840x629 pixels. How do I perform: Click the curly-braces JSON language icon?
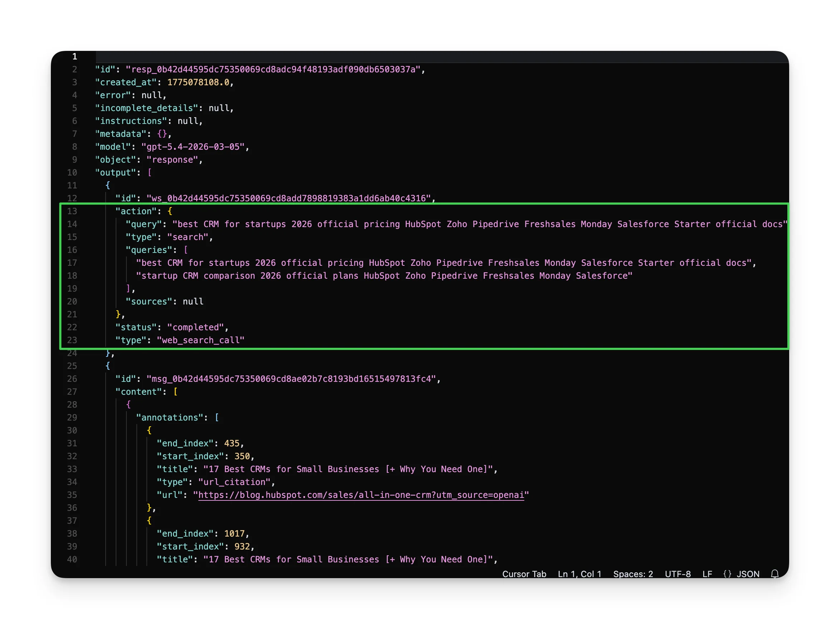tap(728, 574)
